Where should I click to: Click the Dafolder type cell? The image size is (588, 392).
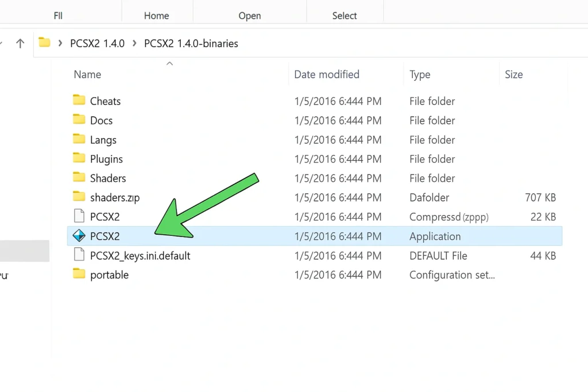pyautogui.click(x=429, y=198)
